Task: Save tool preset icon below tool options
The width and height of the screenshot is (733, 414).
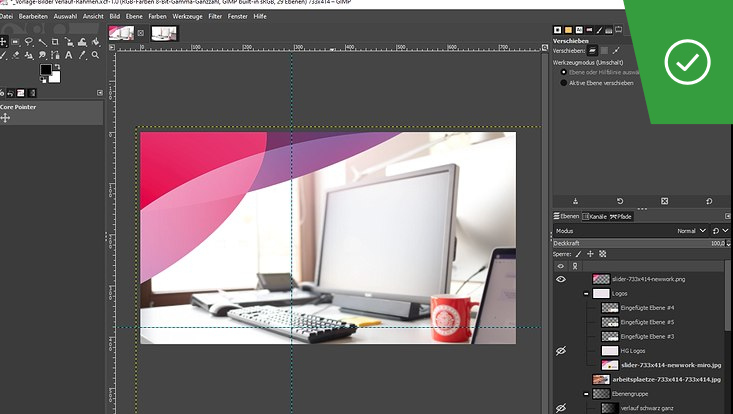Action: tap(575, 201)
